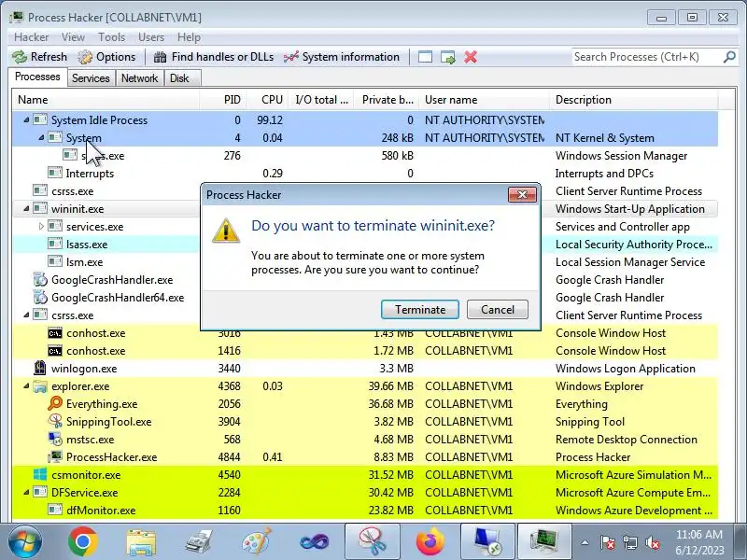Click the ProcessHacker.exe process icon

click(x=55, y=456)
